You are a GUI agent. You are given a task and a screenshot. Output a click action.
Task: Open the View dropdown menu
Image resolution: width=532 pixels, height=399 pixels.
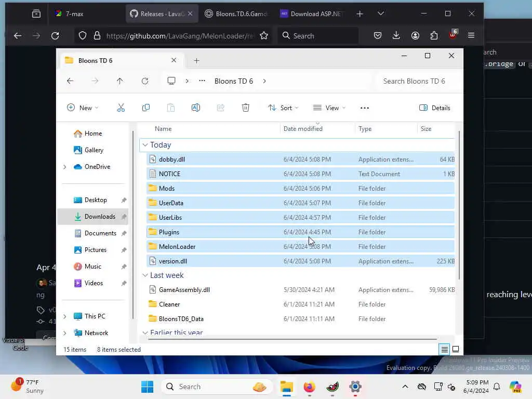(329, 108)
